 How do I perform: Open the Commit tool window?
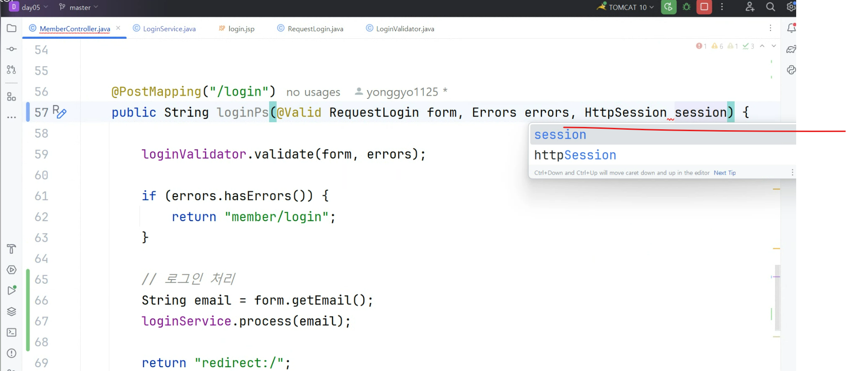12,49
